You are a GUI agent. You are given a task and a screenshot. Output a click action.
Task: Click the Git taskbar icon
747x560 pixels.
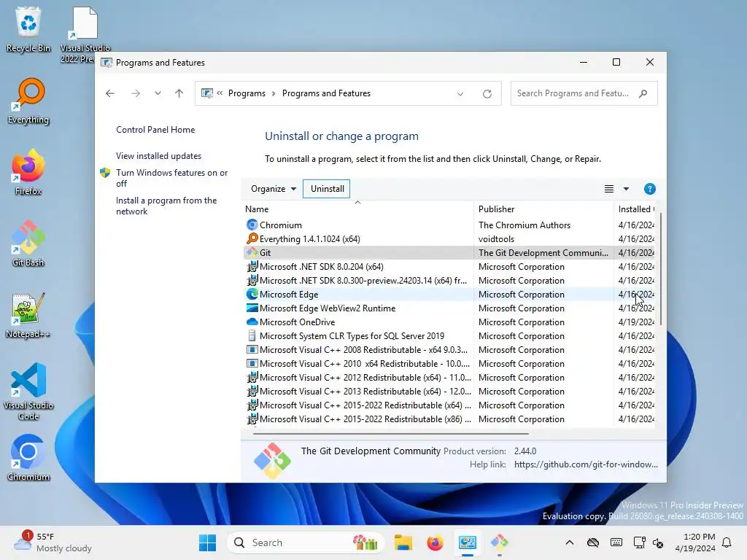(x=499, y=542)
